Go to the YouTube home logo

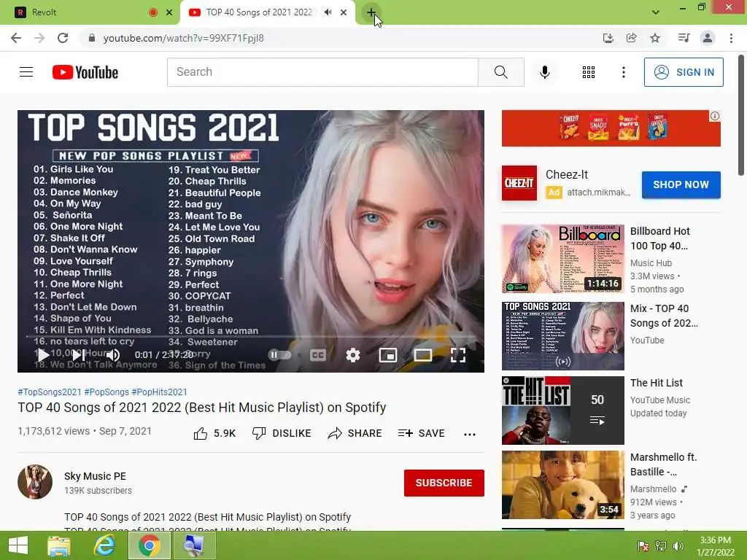(85, 72)
